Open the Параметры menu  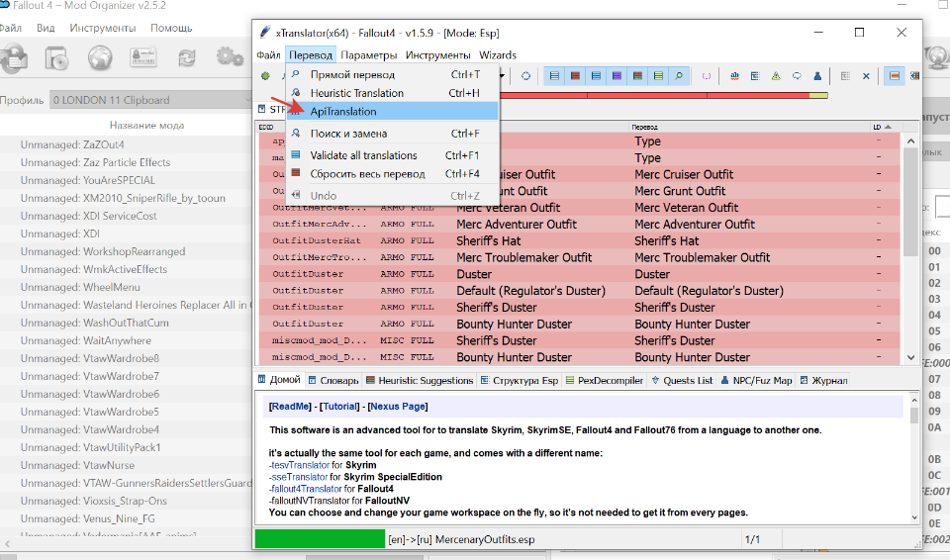[x=369, y=55]
